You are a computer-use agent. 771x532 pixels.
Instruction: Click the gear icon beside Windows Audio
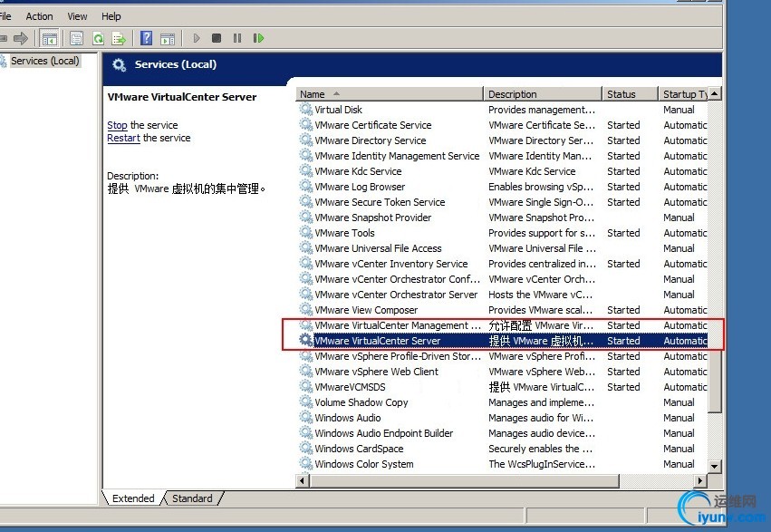(306, 418)
